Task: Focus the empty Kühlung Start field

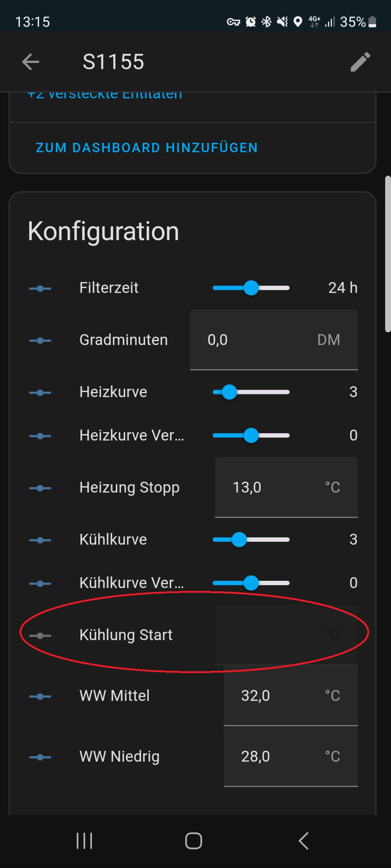Action: point(287,635)
